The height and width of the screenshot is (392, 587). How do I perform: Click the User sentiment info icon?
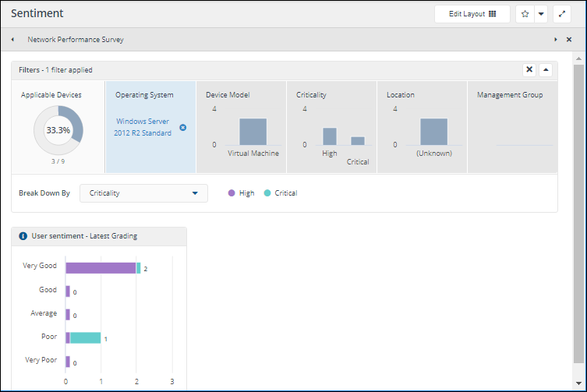point(23,235)
